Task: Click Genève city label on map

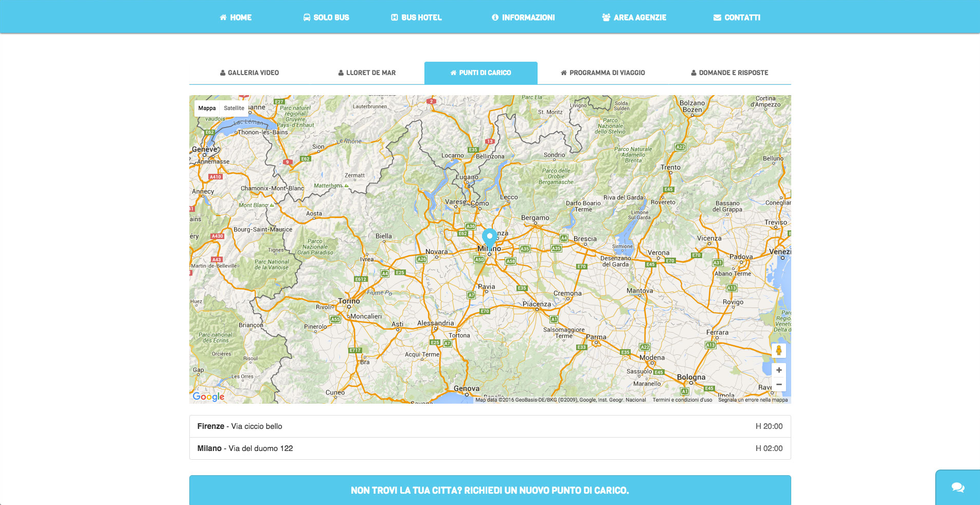Action: (205, 149)
